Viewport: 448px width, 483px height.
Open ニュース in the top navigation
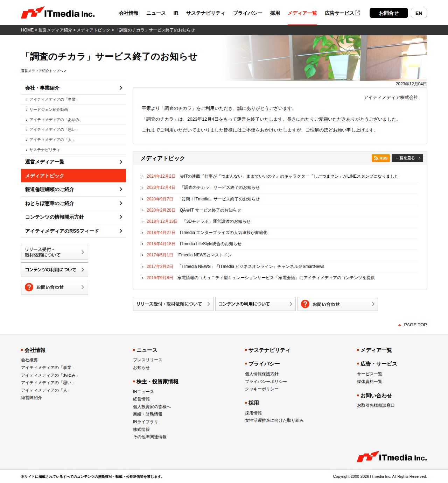(x=156, y=13)
